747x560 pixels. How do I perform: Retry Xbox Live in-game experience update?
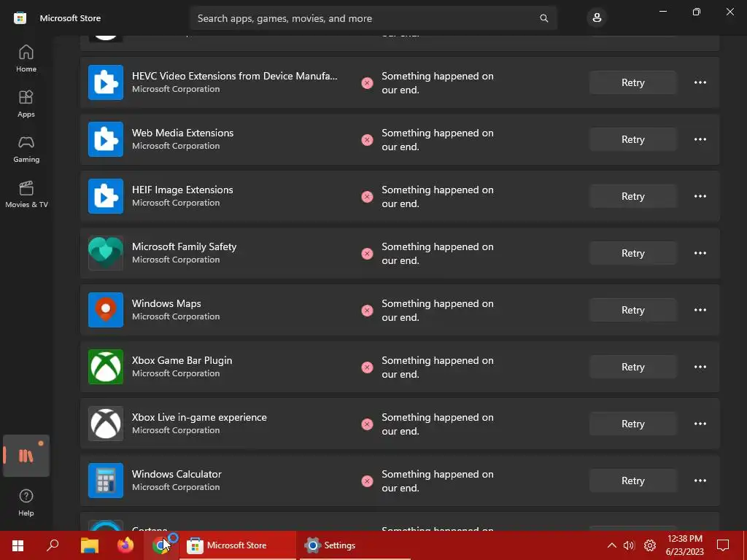(632, 424)
